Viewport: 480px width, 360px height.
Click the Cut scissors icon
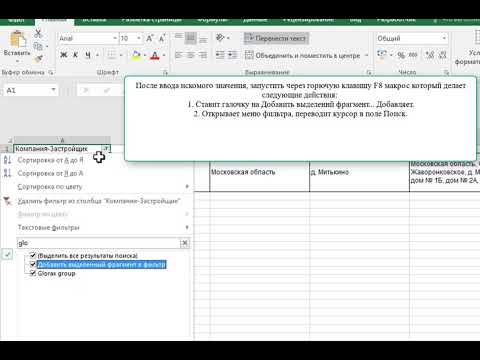click(38, 33)
